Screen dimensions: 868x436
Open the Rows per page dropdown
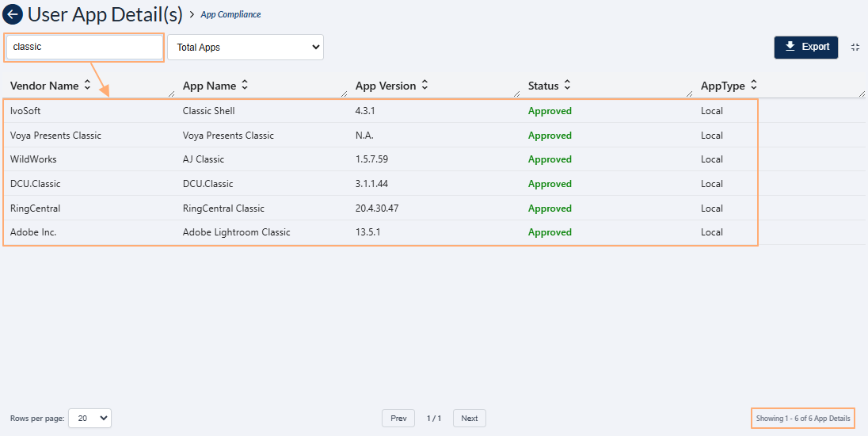click(90, 418)
